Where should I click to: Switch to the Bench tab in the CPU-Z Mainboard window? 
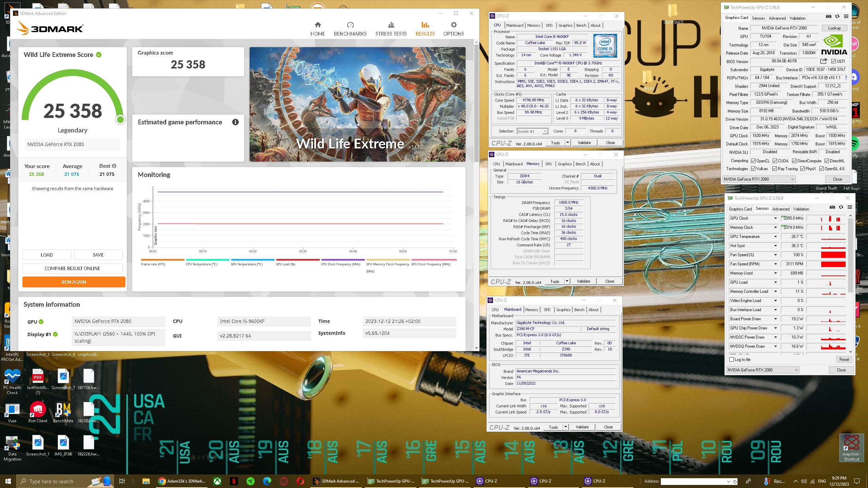pyautogui.click(x=579, y=310)
